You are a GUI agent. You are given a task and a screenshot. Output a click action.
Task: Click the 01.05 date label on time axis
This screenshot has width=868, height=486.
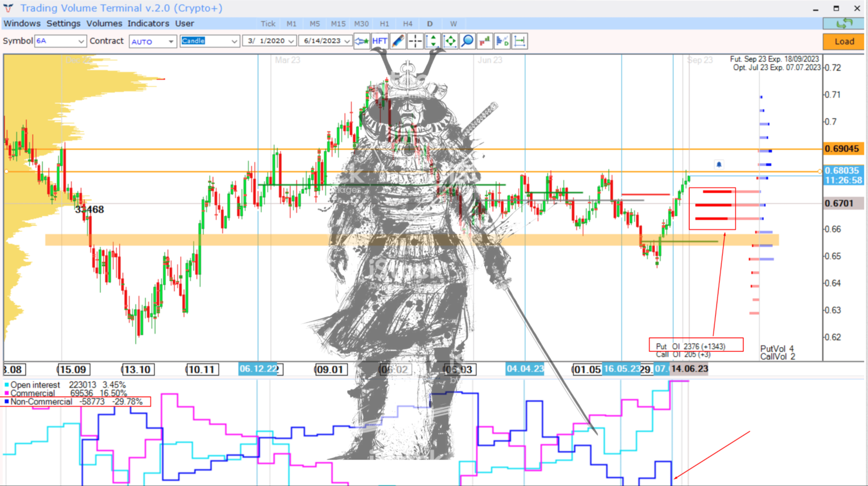587,370
